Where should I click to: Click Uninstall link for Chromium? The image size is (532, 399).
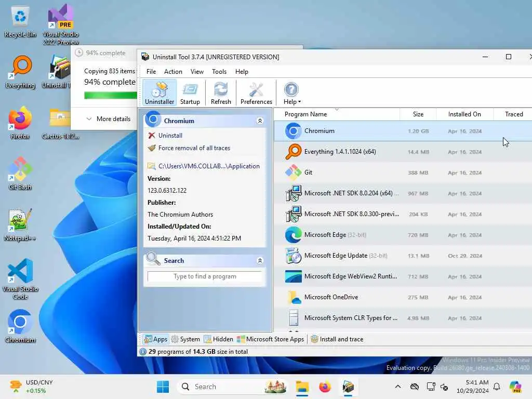[170, 136]
